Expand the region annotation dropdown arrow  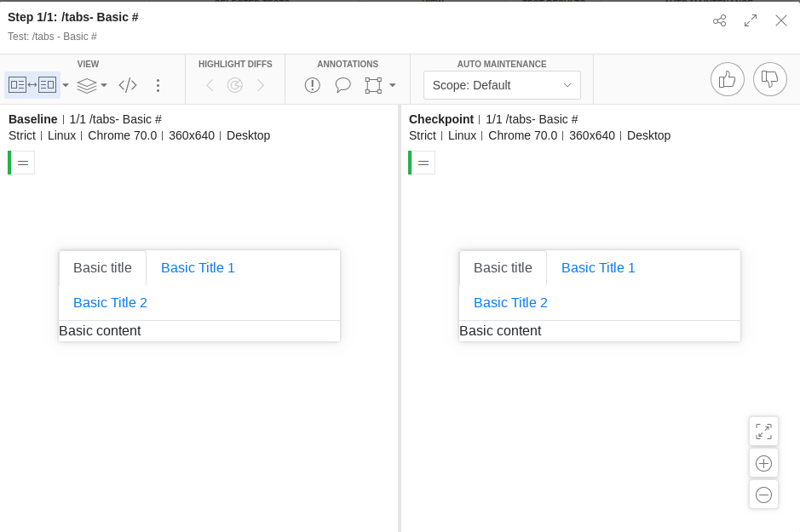[393, 85]
